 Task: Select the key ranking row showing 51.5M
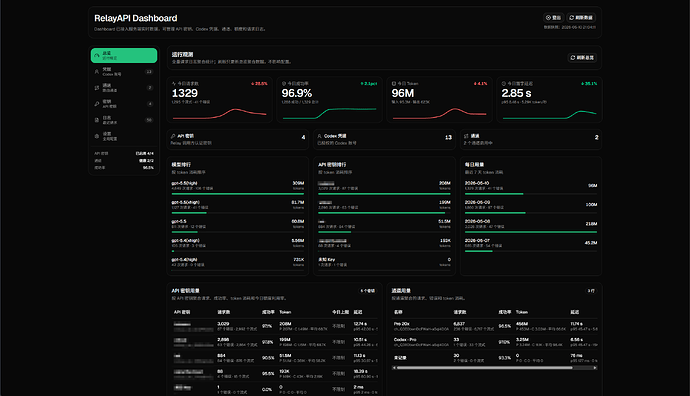384,225
